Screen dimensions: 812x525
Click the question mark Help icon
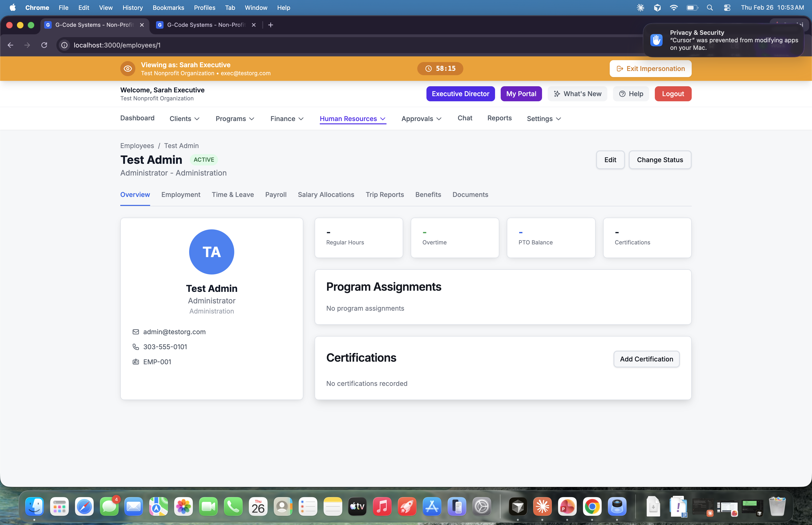click(x=621, y=94)
